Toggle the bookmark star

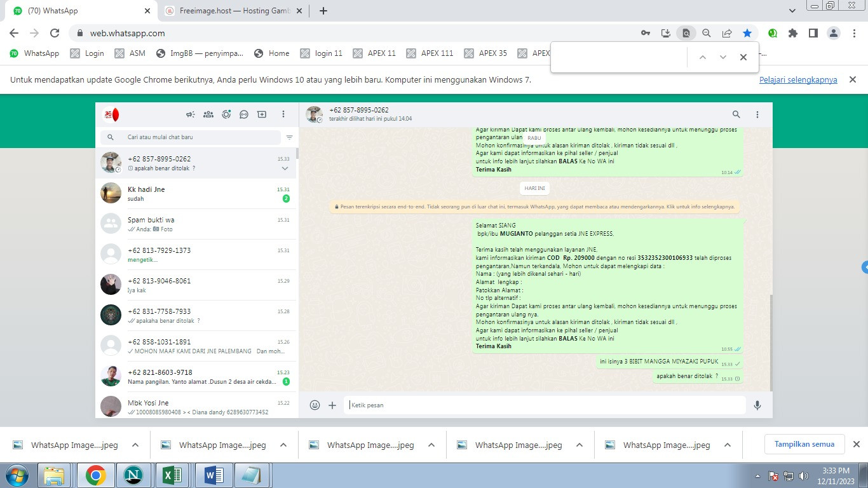pos(747,33)
